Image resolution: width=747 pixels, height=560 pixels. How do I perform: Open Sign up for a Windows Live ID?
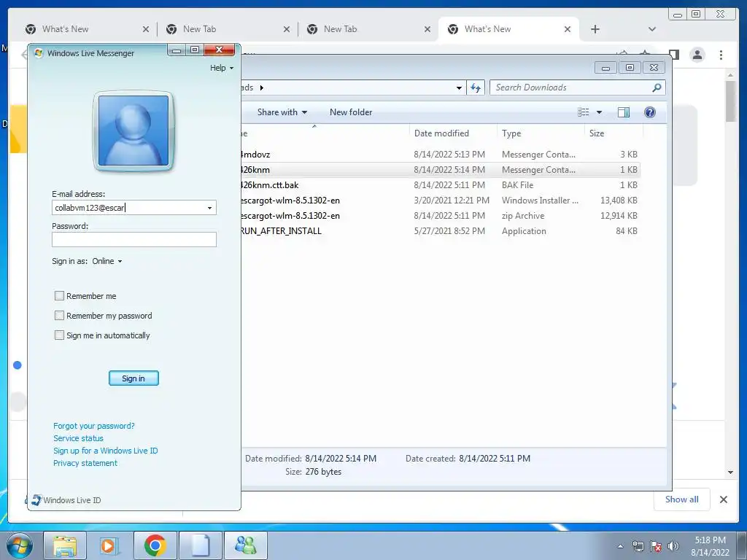pos(105,451)
